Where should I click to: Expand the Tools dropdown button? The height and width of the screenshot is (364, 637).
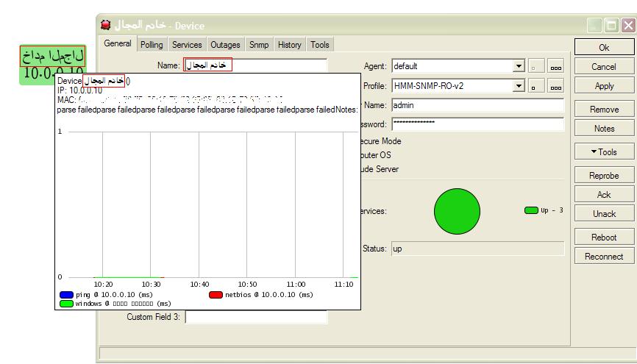pos(604,152)
